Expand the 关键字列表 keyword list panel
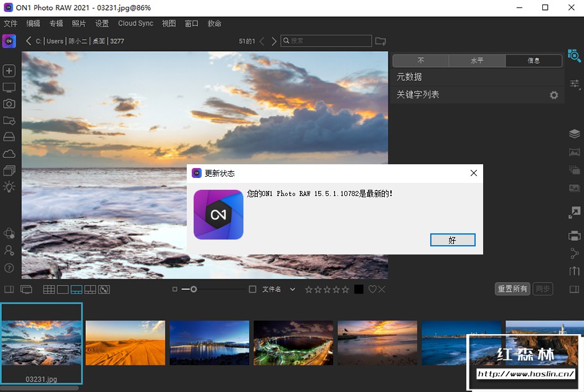584x392 pixels. (x=478, y=95)
